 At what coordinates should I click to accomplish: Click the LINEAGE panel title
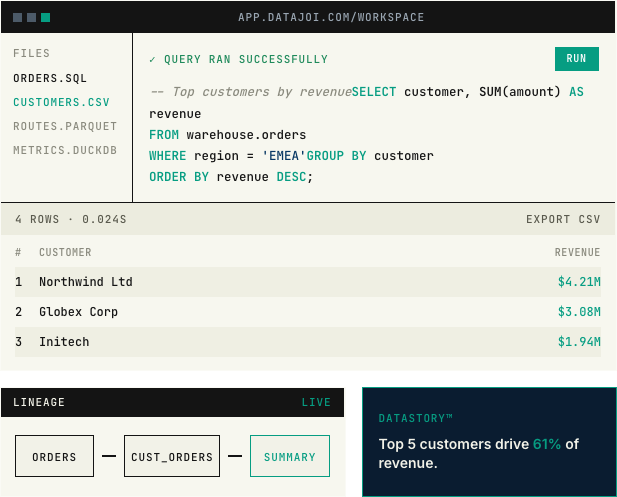click(39, 402)
